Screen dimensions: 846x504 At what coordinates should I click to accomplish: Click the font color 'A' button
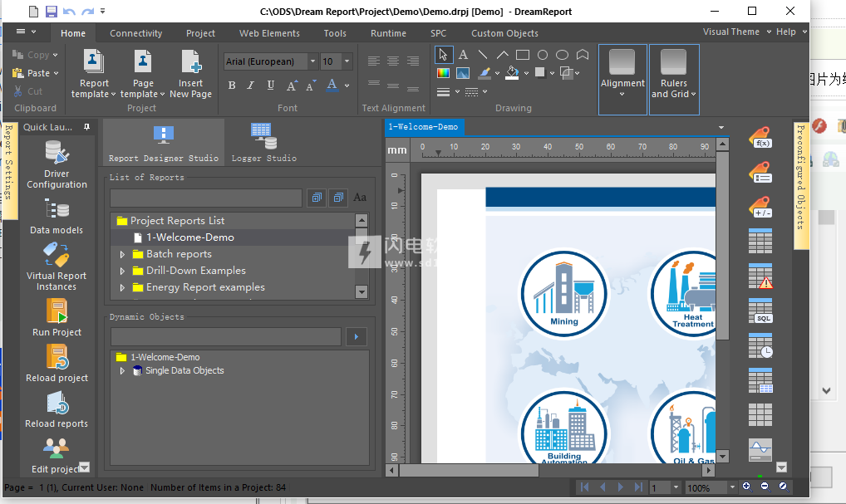coord(332,86)
